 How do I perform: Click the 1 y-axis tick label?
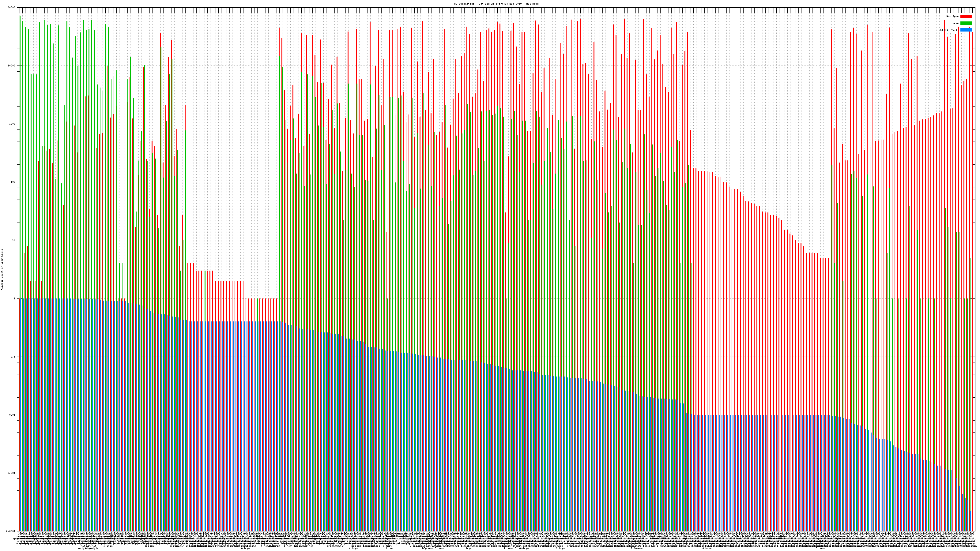click(15, 298)
